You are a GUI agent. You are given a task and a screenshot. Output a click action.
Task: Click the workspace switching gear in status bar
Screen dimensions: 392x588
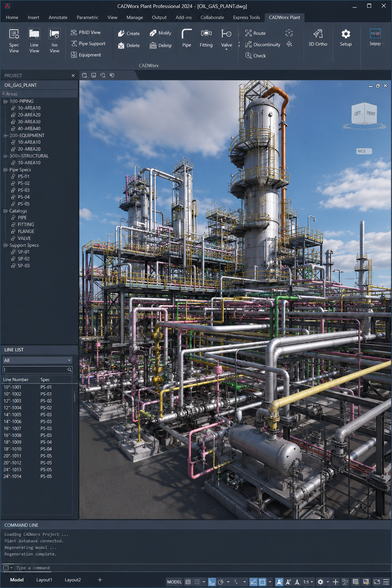click(320, 582)
